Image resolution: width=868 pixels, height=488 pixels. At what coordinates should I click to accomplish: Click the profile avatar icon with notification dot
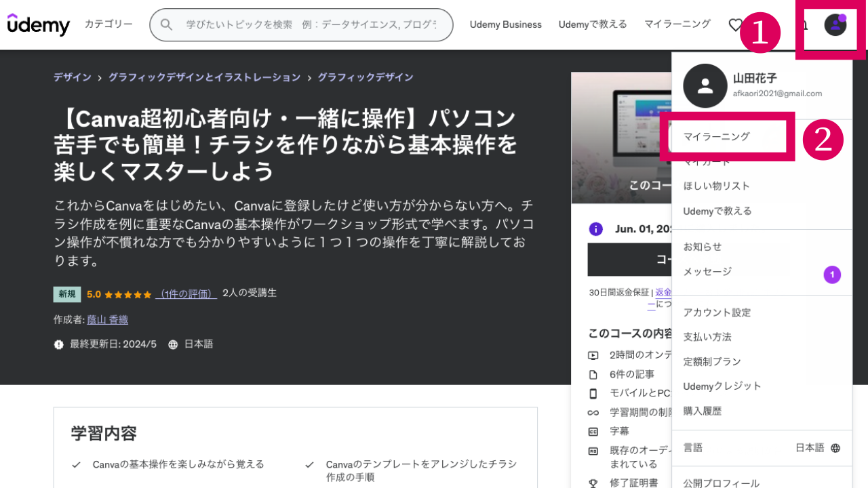tap(835, 24)
